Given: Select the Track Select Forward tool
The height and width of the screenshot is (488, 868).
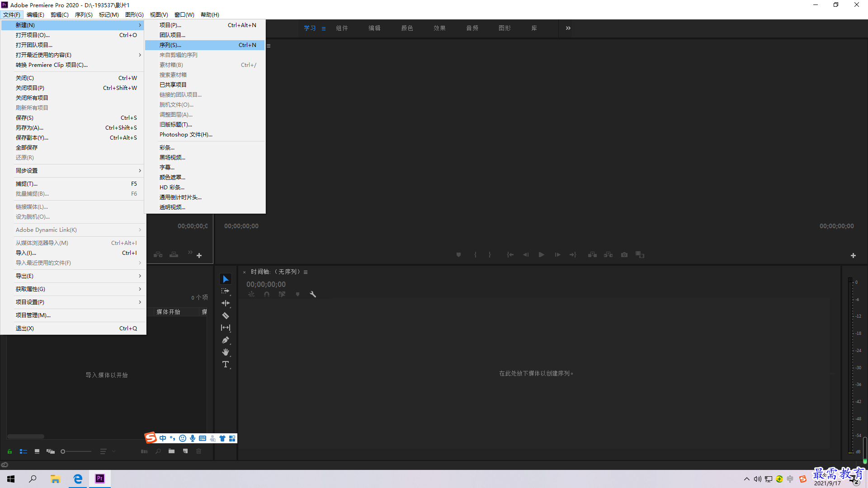Looking at the screenshot, I should (226, 291).
